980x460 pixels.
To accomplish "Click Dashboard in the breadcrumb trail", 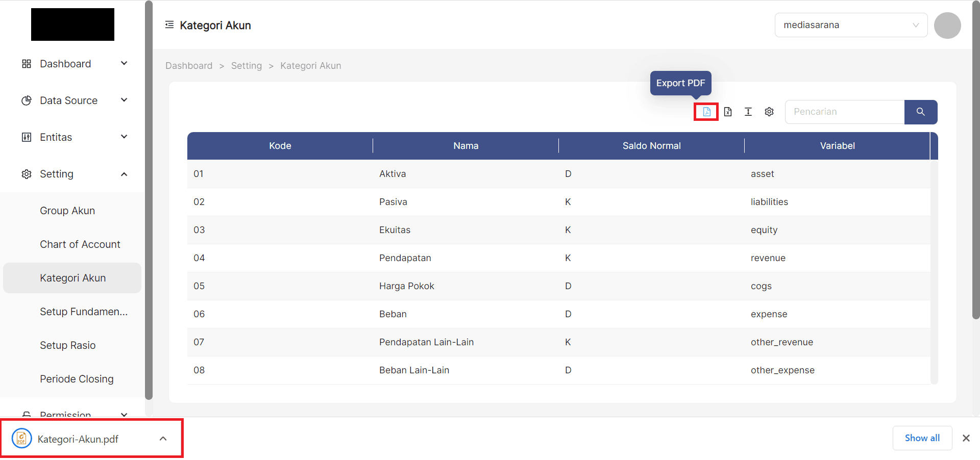I will 188,66.
